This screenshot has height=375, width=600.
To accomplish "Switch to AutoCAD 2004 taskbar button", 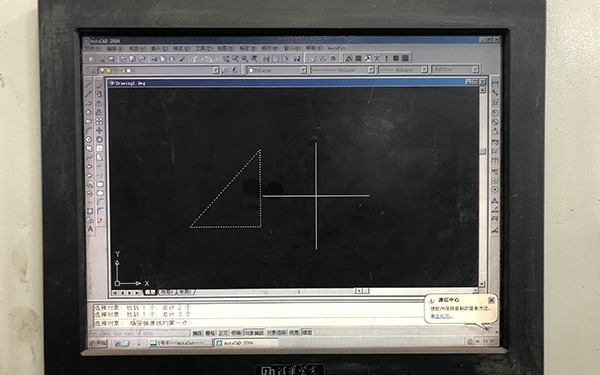I will [246, 343].
